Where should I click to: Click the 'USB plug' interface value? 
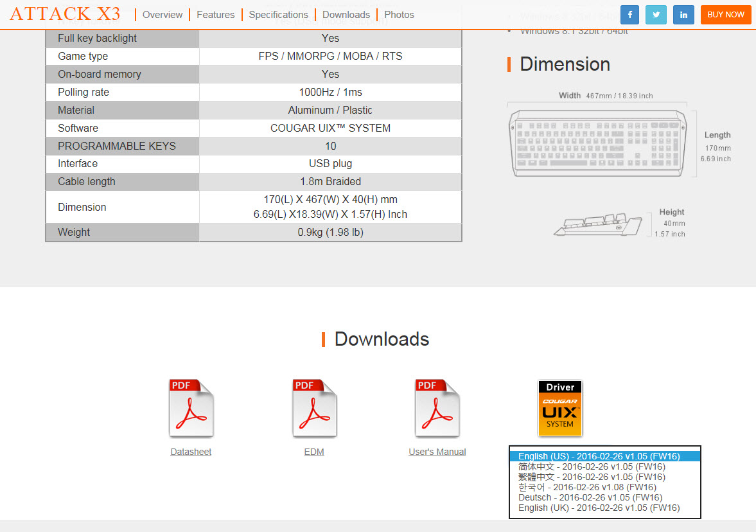pos(330,164)
